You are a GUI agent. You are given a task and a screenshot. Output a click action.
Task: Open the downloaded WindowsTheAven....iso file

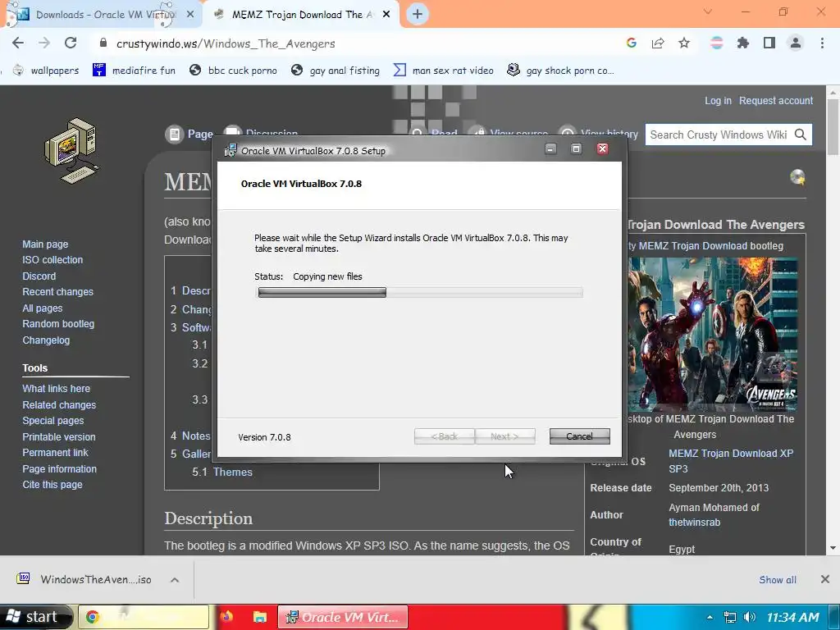coord(85,580)
